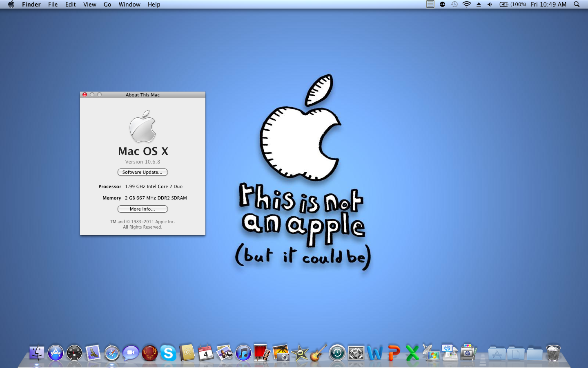The image size is (588, 368).
Task: Launch iTunes from the Dock
Action: pos(243,353)
